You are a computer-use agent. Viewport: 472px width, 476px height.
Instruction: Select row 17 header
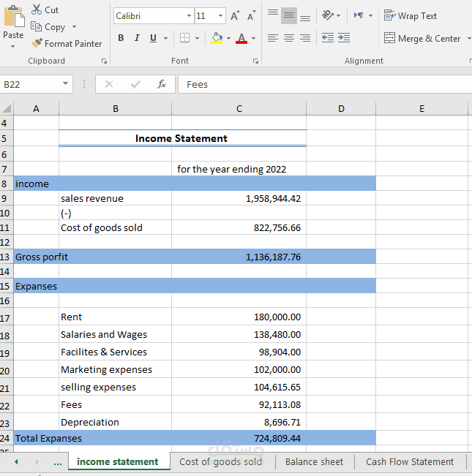pos(6,317)
